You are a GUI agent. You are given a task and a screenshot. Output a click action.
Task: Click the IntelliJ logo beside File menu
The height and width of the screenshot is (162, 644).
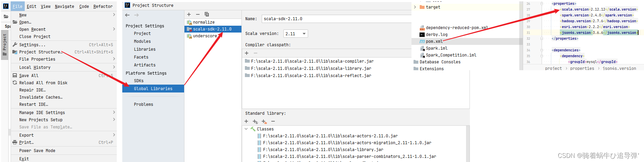click(6, 6)
